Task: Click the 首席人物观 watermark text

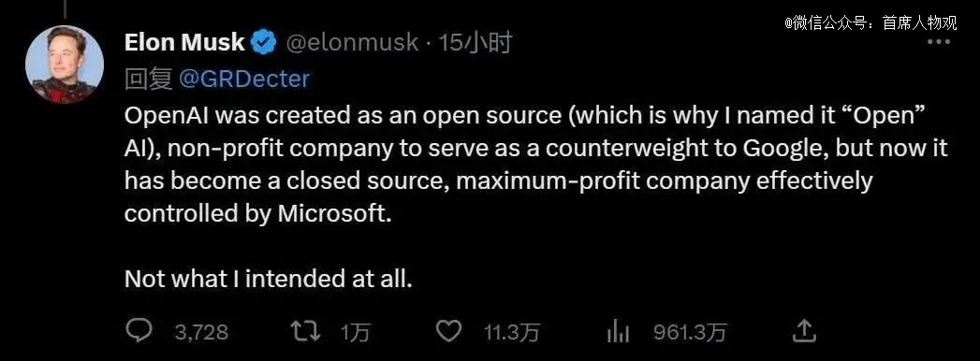Action: pyautogui.click(x=919, y=23)
